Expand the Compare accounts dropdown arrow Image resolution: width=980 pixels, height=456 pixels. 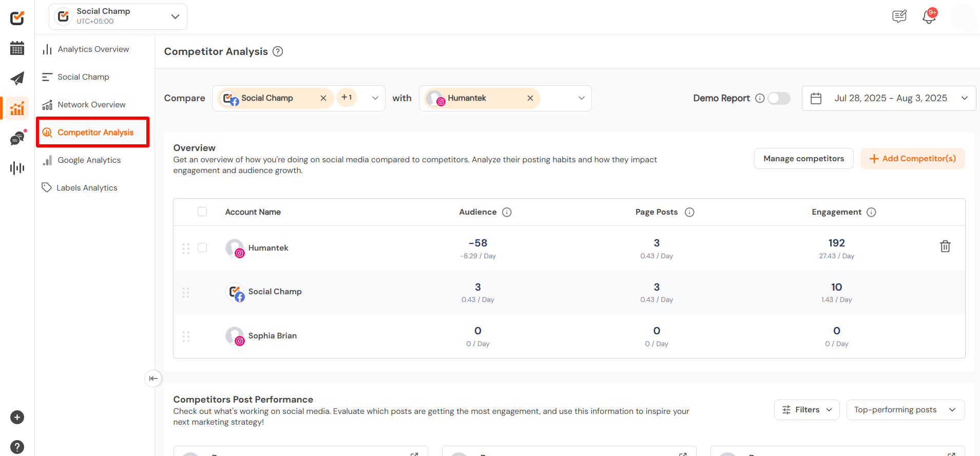pyautogui.click(x=375, y=98)
